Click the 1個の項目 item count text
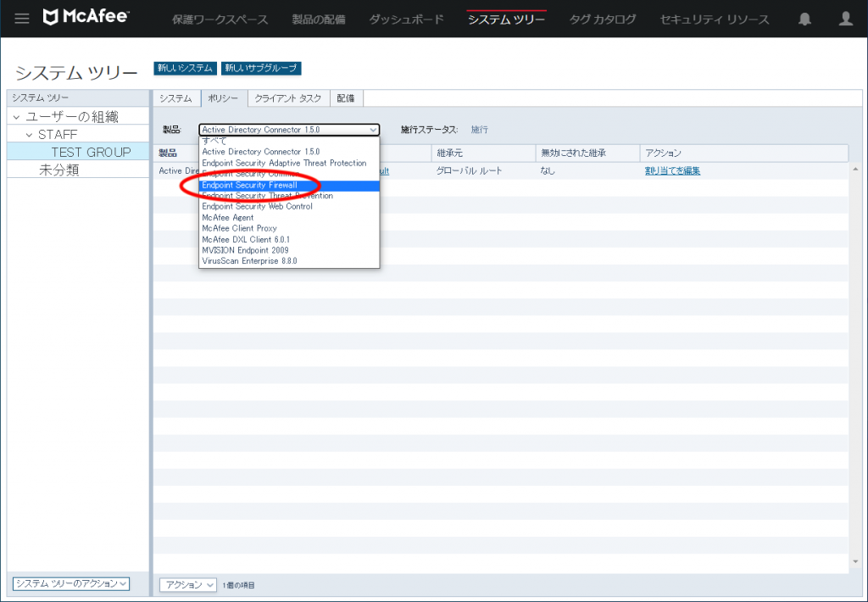868x602 pixels. [x=238, y=585]
